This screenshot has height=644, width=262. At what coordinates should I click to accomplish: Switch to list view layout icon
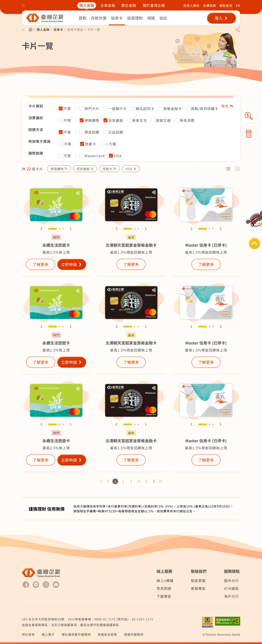[228, 169]
